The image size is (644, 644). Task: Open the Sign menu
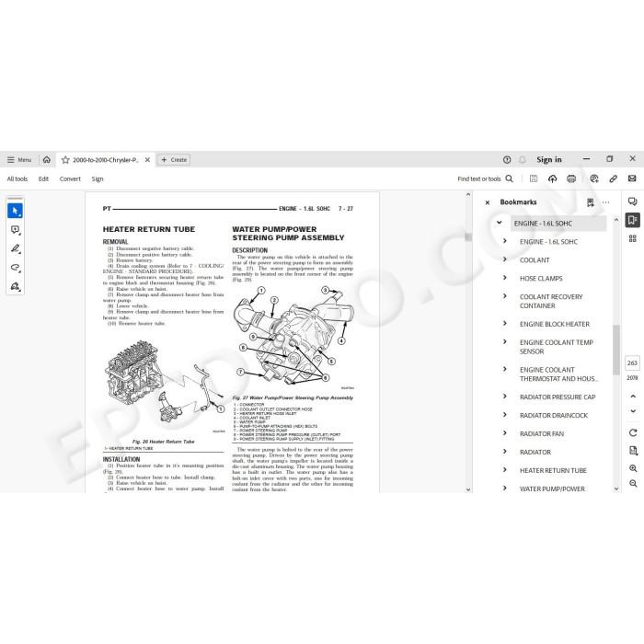[x=98, y=179]
